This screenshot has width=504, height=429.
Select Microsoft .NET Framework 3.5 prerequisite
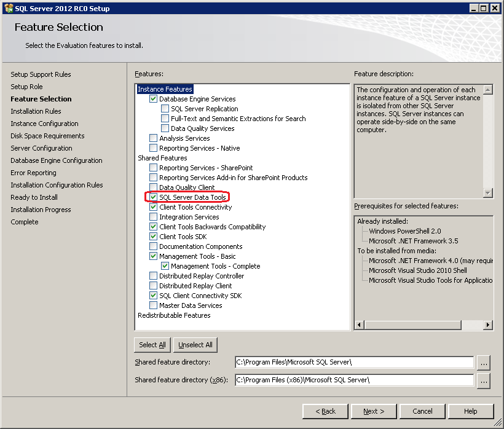click(414, 241)
